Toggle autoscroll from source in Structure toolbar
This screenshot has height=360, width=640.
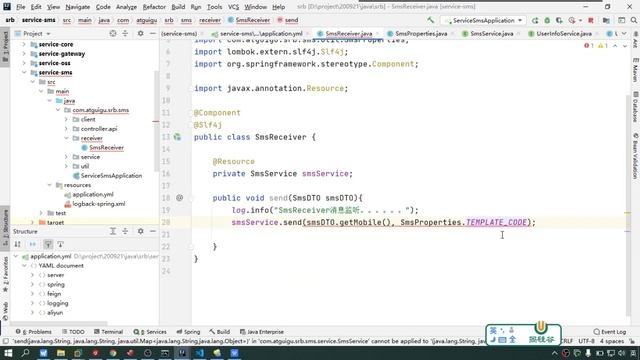coord(60,244)
